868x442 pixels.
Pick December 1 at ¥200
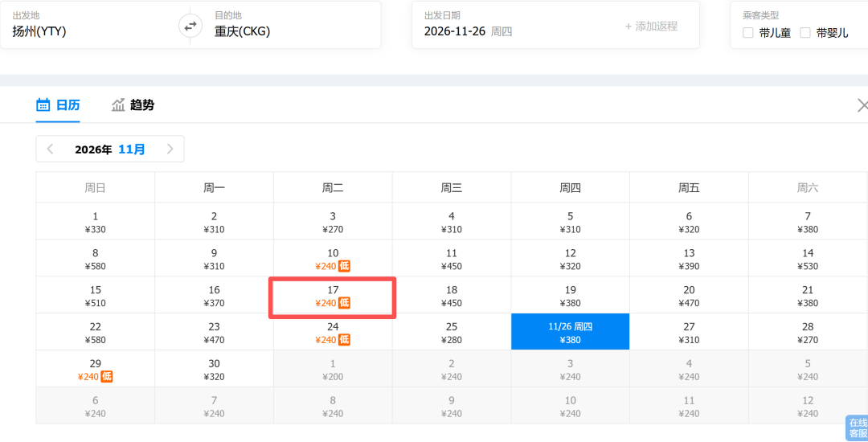[x=333, y=369]
